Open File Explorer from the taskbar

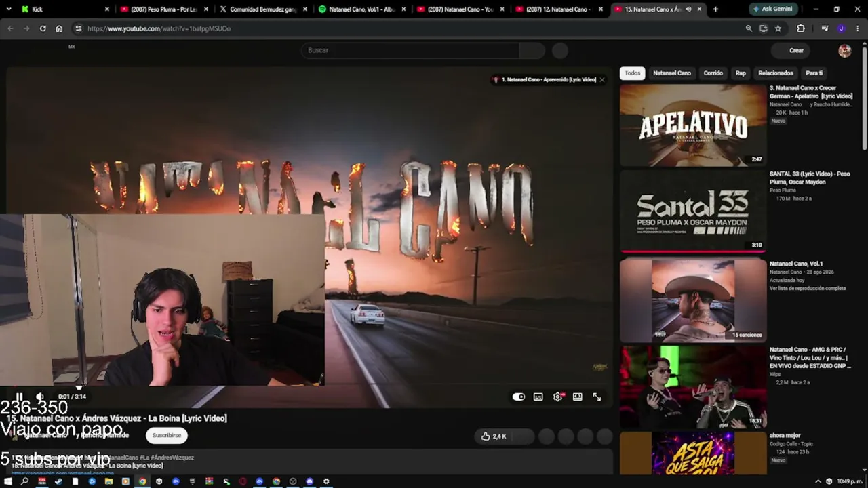[108, 481]
